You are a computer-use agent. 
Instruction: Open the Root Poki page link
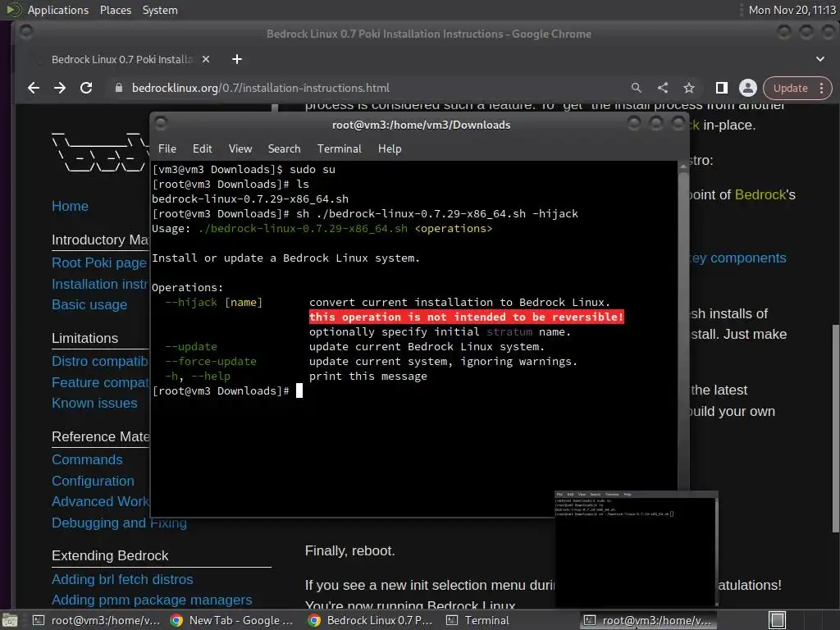[99, 263]
